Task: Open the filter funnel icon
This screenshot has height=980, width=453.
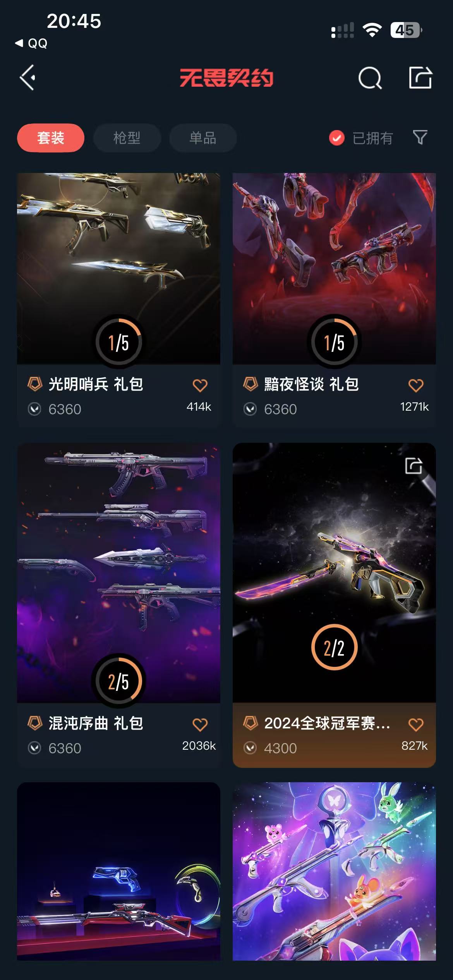Action: [420, 137]
